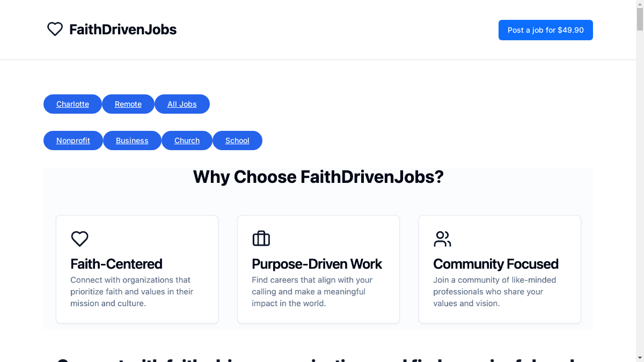The height and width of the screenshot is (362, 644).
Task: Click the Community Focused card heading
Action: [496, 264]
